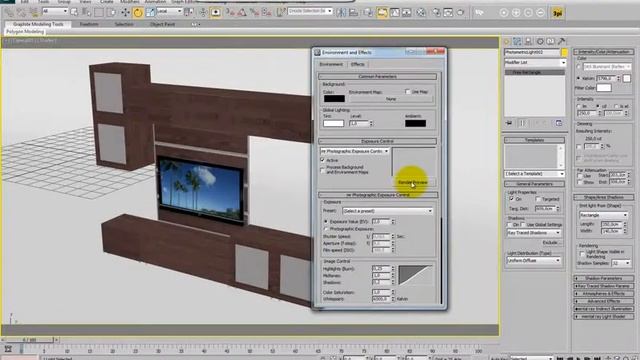This screenshot has width=640, height=360.
Task: Open the Exposure Control type dropdown
Action: (355, 151)
